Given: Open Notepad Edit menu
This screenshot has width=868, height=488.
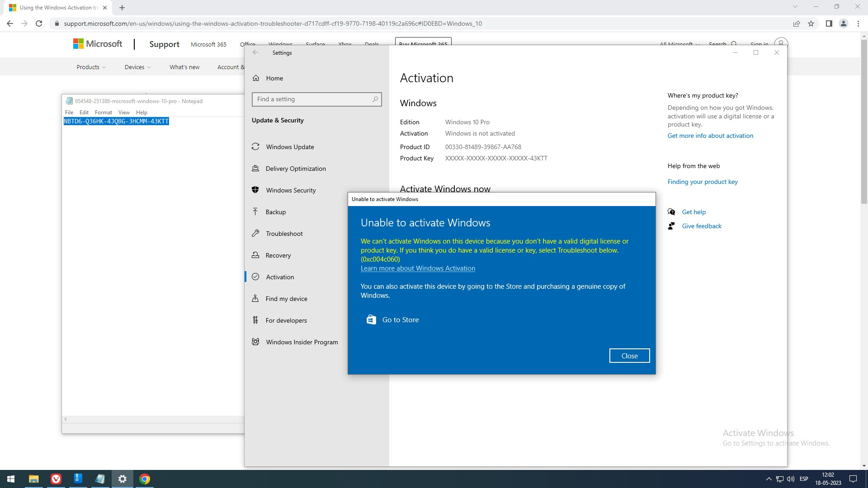Looking at the screenshot, I should pyautogui.click(x=84, y=112).
